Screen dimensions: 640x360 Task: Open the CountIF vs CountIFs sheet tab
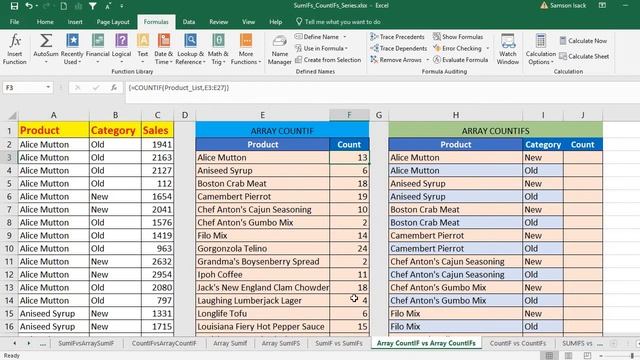coord(518,343)
